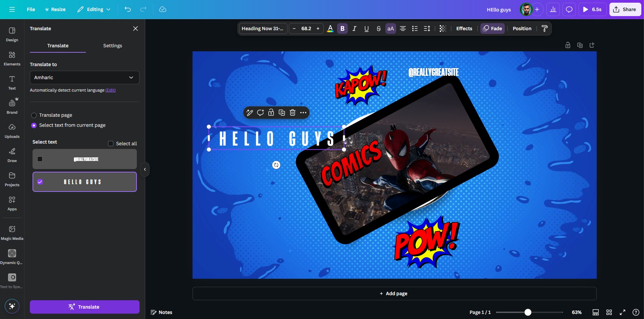Check the @REALLYGREATSITE text checkbox
The height and width of the screenshot is (319, 644).
[40, 159]
